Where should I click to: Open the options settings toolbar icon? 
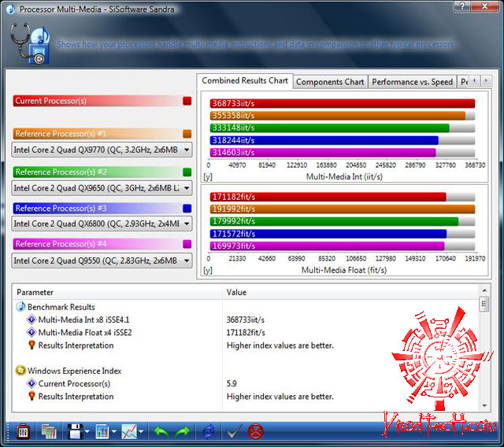[23, 431]
